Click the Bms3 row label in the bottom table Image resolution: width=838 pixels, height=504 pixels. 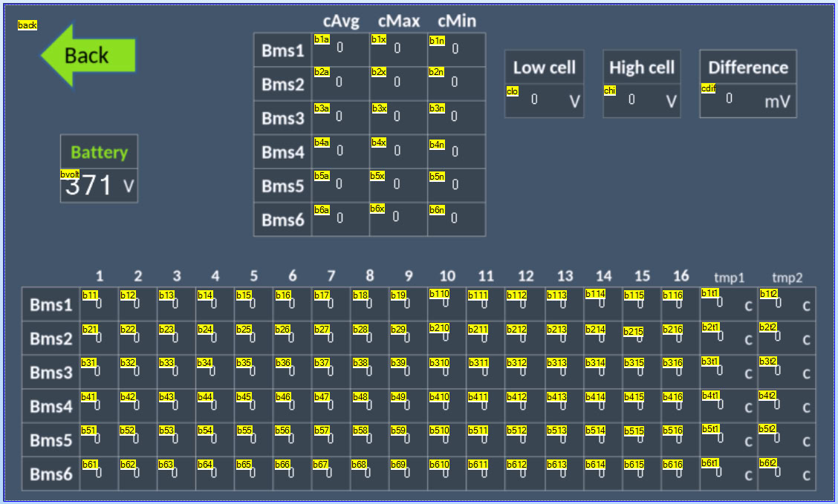[x=51, y=373]
